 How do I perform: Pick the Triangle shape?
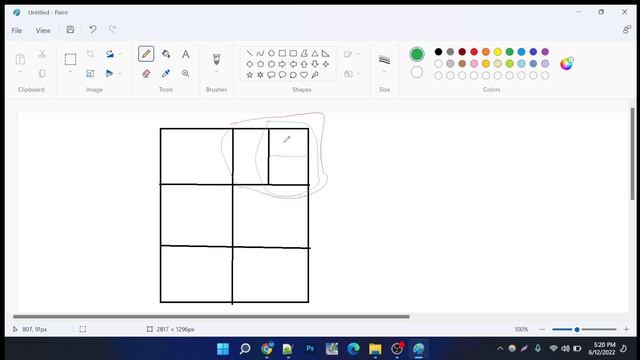[315, 53]
